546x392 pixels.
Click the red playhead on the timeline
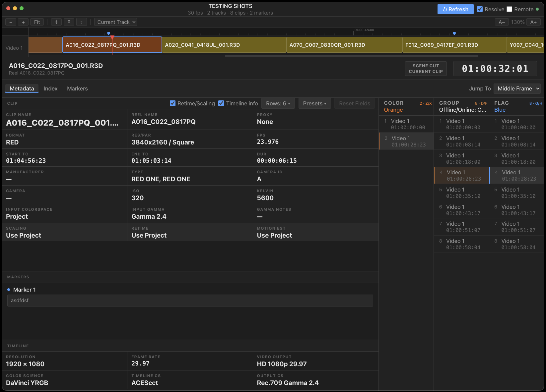coord(112,37)
